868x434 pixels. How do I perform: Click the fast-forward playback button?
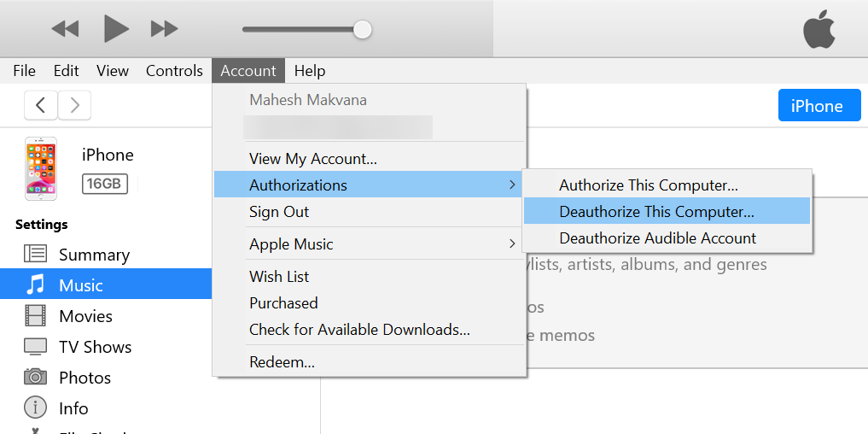(x=165, y=29)
